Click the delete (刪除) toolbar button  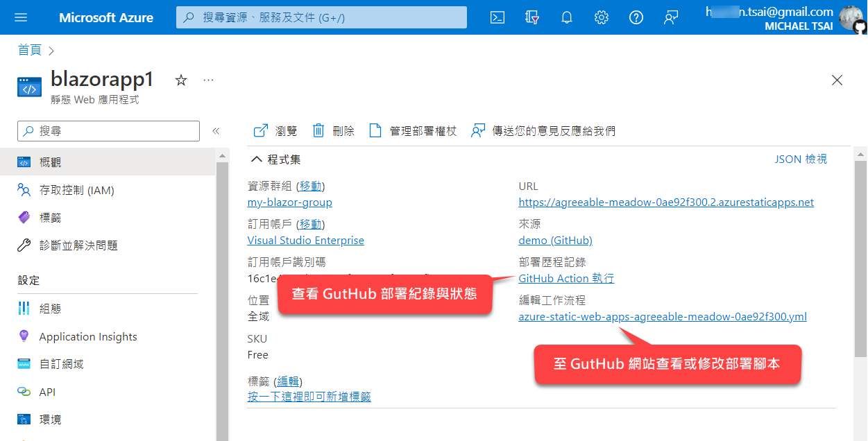pyautogui.click(x=333, y=130)
